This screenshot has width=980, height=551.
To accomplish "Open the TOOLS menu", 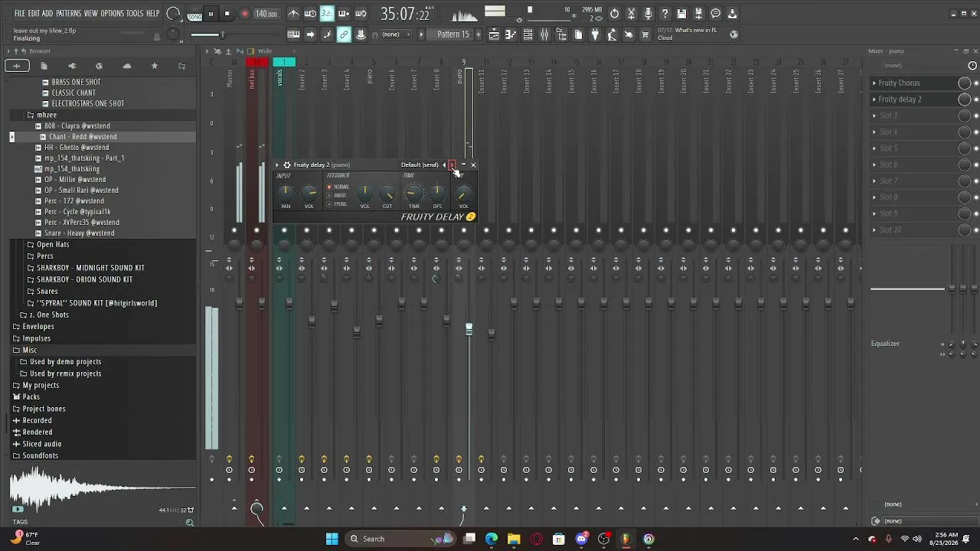I will pos(135,14).
